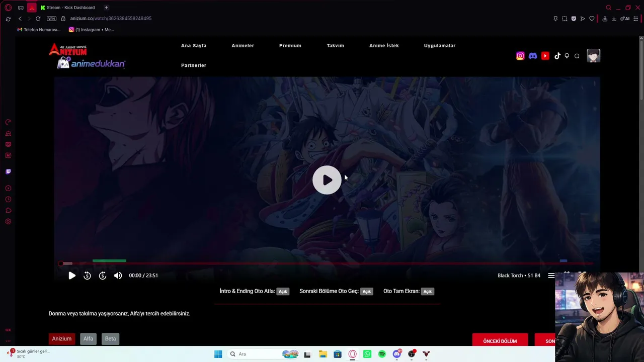Screen dimensions: 644x362
Task: Open the Discord server icon
Action: [533, 56]
